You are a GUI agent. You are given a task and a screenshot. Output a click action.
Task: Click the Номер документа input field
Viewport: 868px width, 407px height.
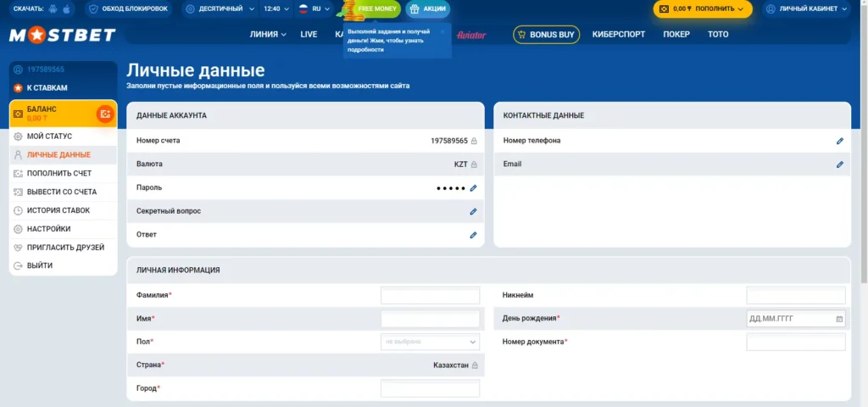point(796,343)
